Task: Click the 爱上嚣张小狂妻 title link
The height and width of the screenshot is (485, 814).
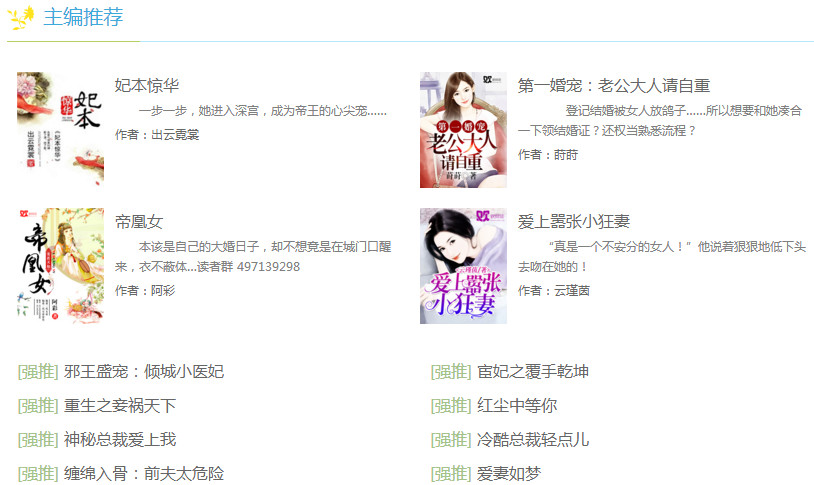Action: click(574, 222)
